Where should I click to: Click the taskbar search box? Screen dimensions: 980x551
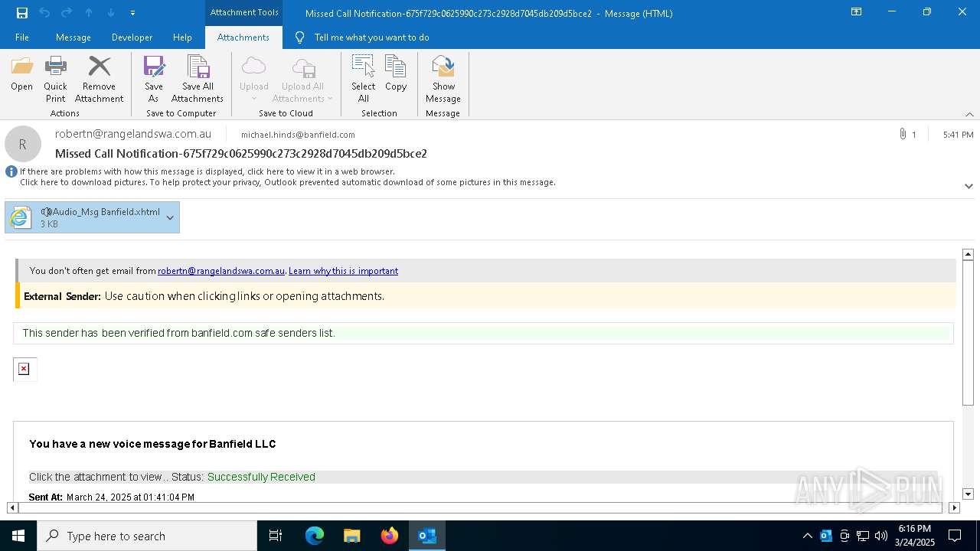[147, 536]
